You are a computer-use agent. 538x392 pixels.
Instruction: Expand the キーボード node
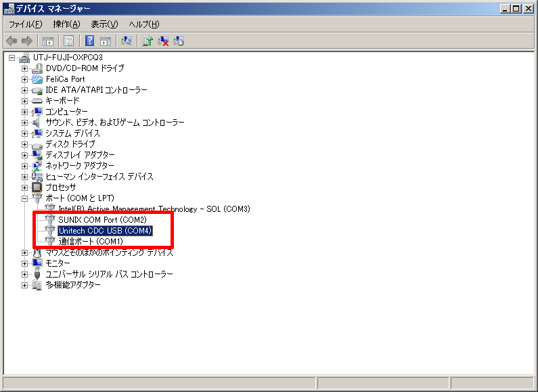coord(25,101)
